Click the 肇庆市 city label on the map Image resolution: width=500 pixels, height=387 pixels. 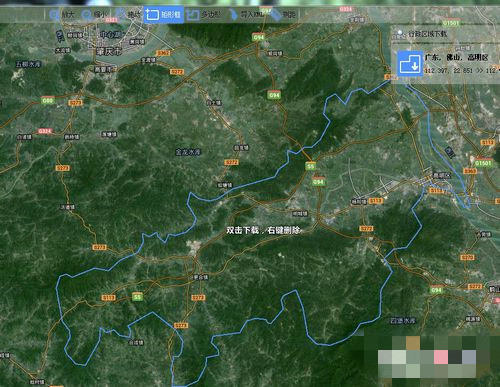pyautogui.click(x=109, y=51)
